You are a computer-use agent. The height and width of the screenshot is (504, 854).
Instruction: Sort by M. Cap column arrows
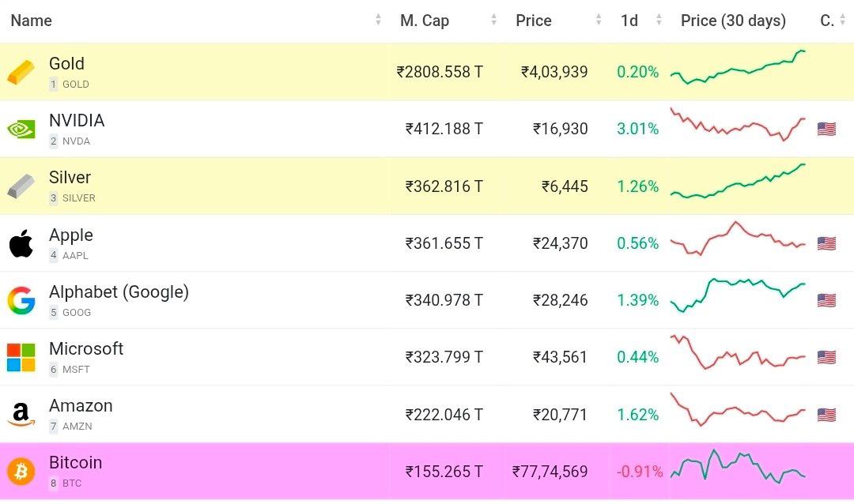pos(494,21)
